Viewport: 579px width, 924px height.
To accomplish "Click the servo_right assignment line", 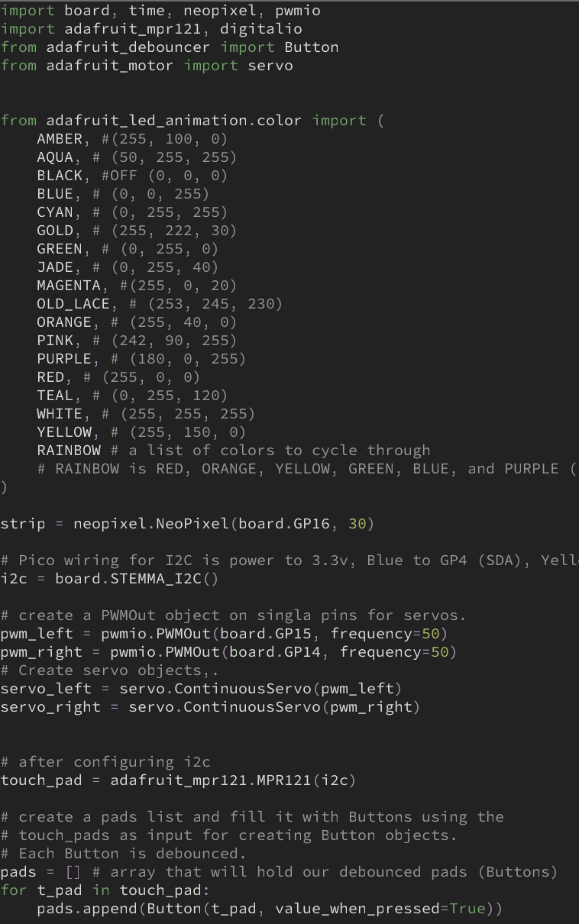I will coord(211,707).
